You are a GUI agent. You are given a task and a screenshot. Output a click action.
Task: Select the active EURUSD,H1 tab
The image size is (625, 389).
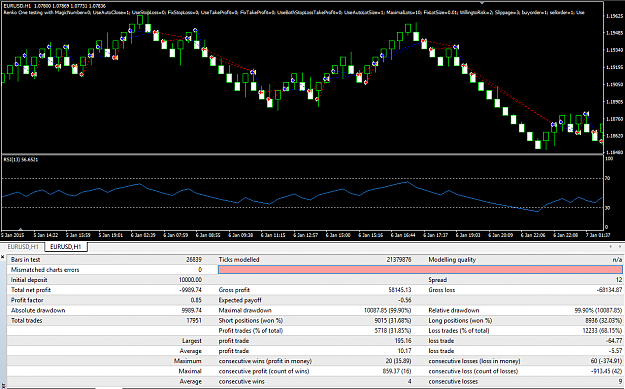[x=66, y=247]
